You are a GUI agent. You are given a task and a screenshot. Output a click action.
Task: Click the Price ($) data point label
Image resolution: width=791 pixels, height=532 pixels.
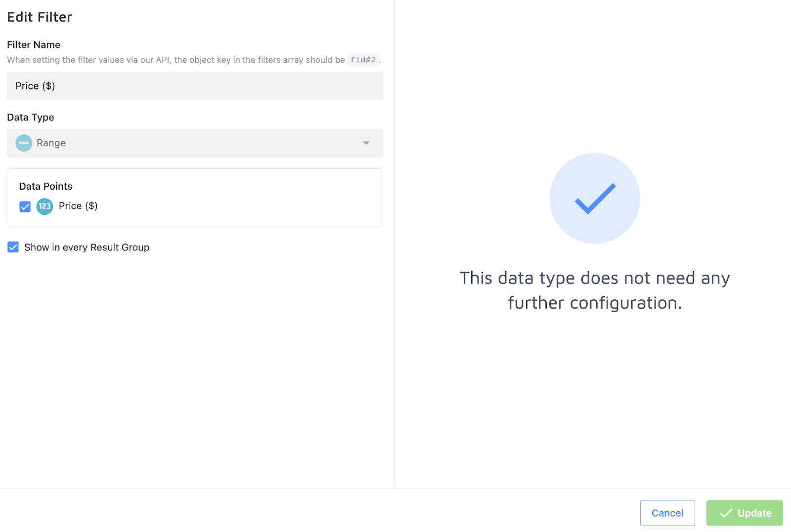click(78, 206)
